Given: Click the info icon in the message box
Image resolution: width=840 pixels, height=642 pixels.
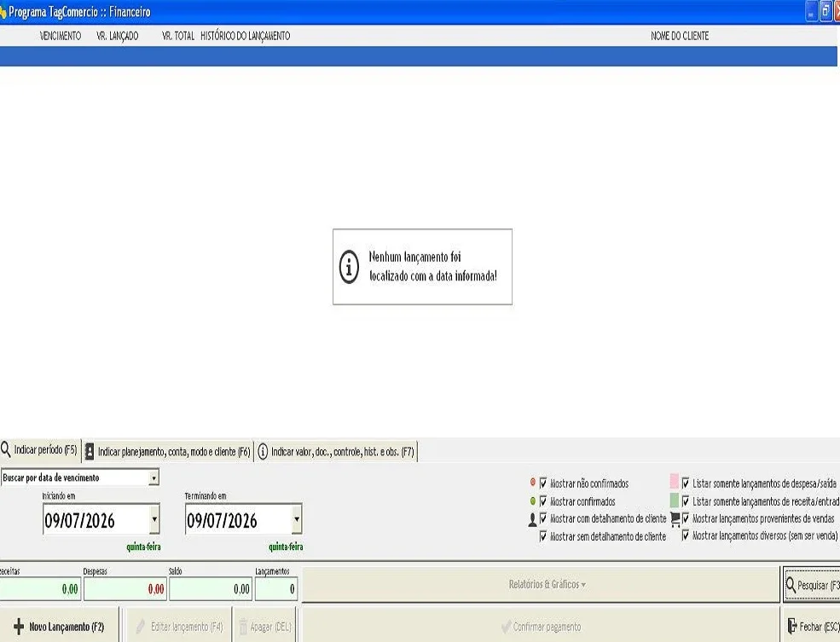Looking at the screenshot, I should tap(349, 267).
